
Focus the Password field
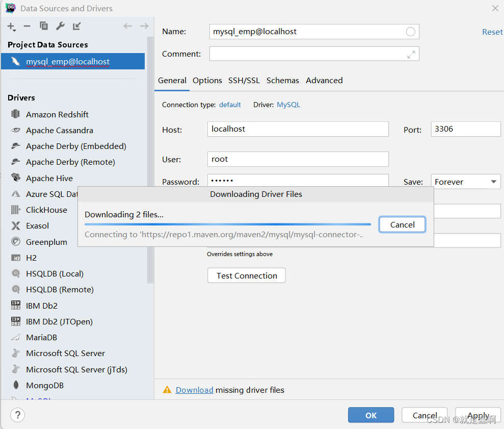click(298, 181)
